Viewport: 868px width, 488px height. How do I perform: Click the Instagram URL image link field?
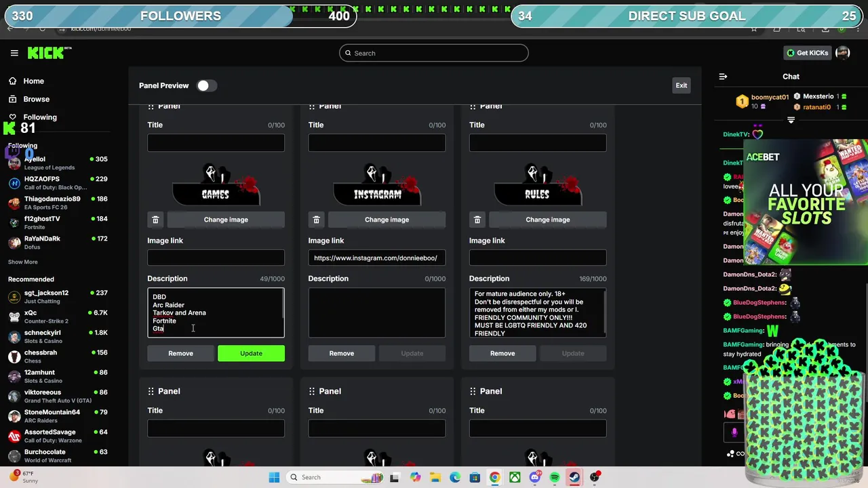[x=376, y=258]
